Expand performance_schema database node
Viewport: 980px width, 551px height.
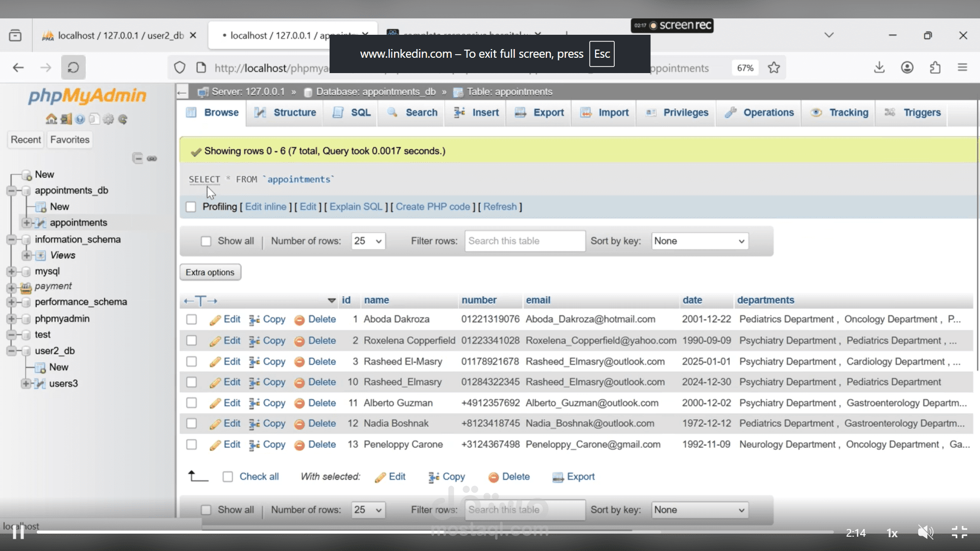click(x=11, y=302)
